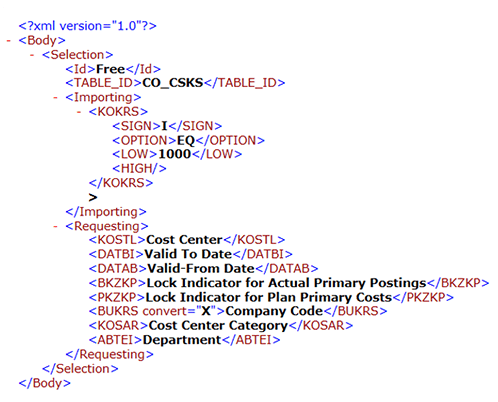Click the KOSAR value Cost Center Category
Screen dimensions: 498x402
(x=218, y=326)
